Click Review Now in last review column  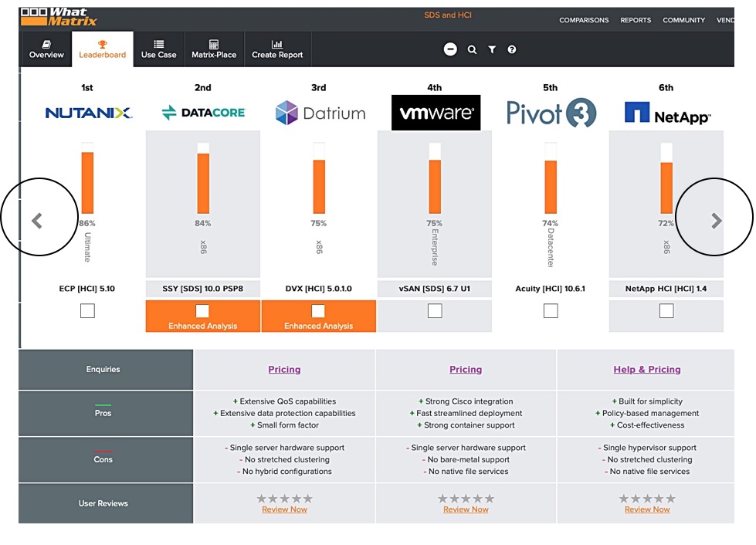pyautogui.click(x=647, y=509)
